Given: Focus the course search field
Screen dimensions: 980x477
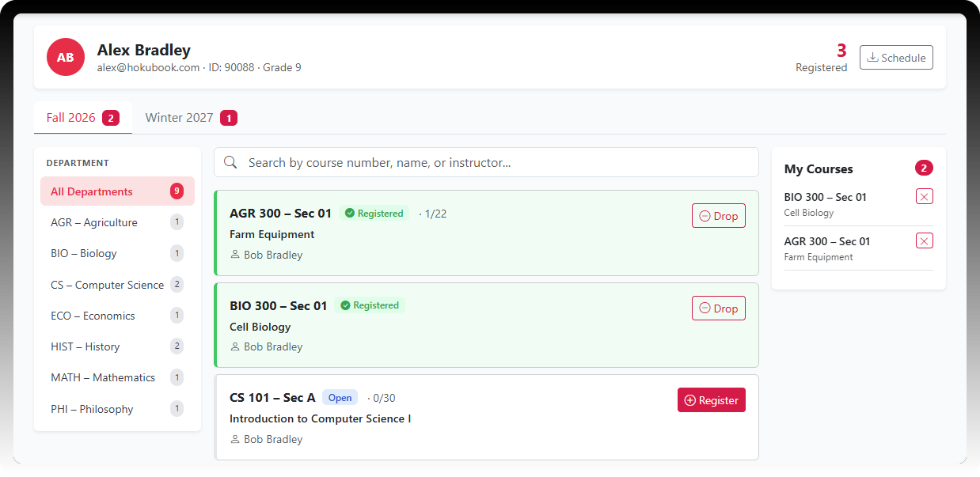Looking at the screenshot, I should tap(486, 162).
